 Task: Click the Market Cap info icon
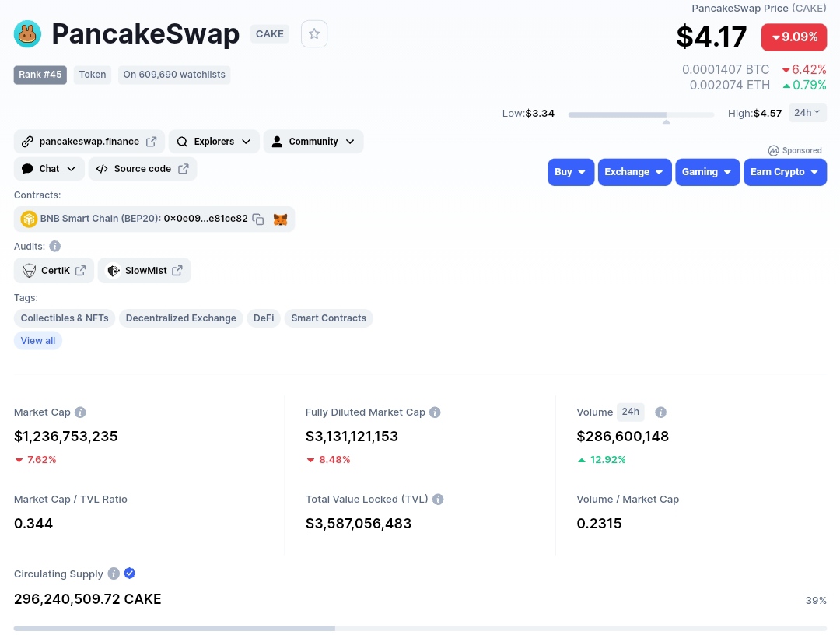(80, 412)
